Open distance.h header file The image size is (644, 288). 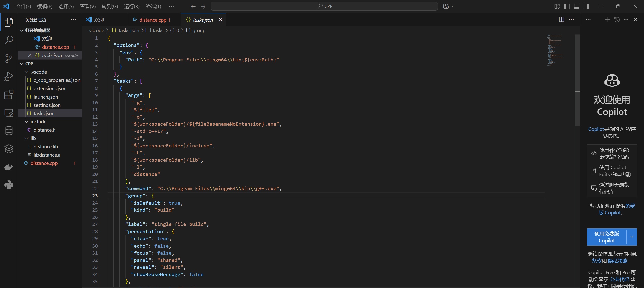click(50, 130)
